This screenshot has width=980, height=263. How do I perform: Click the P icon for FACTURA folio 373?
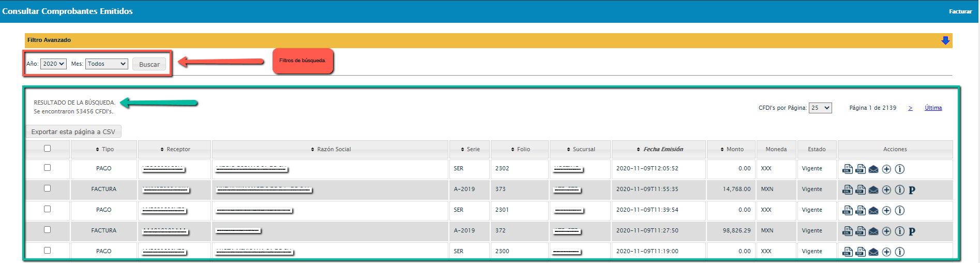[912, 190]
